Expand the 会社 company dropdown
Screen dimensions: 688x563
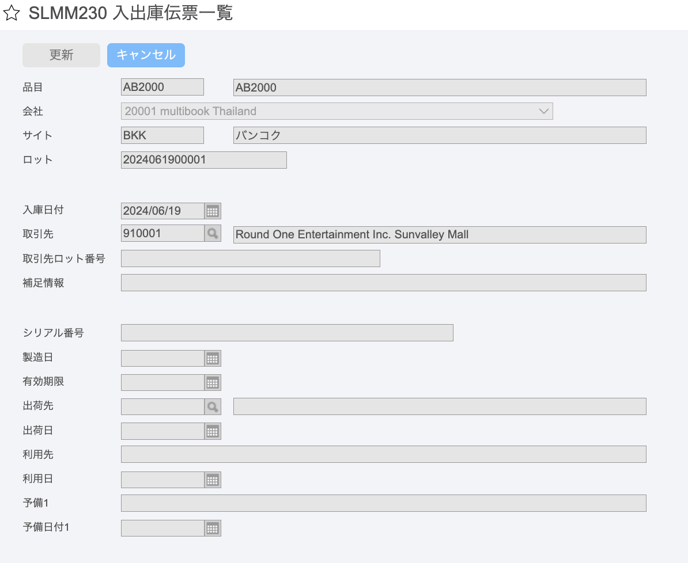(x=337, y=111)
